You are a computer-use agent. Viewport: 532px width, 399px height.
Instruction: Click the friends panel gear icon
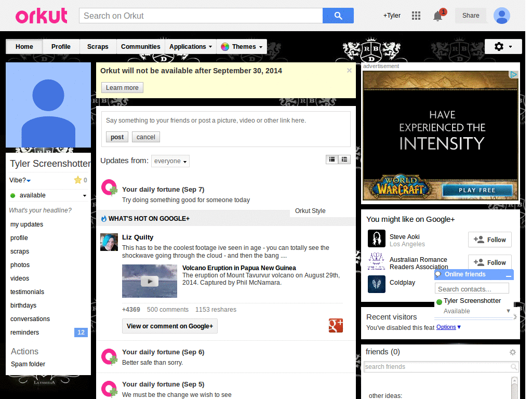(x=513, y=352)
